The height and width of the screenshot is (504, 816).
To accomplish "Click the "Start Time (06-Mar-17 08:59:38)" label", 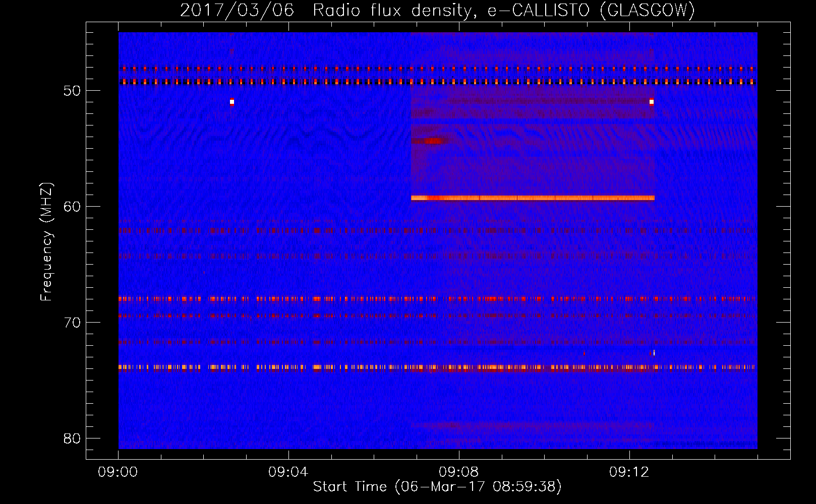I will pyautogui.click(x=437, y=487).
